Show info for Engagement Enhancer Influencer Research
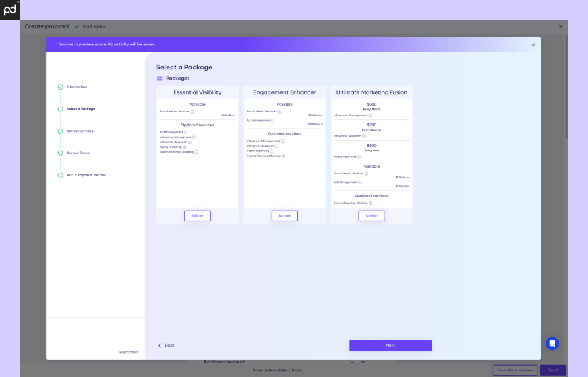 277,146
